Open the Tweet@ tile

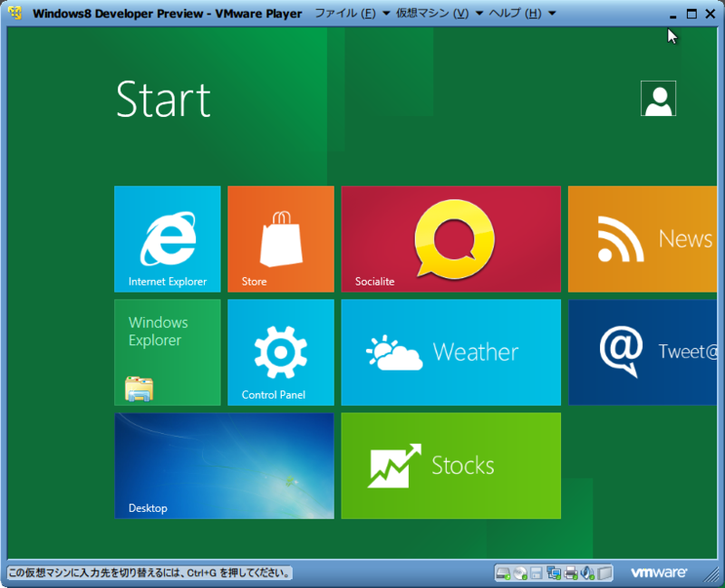point(643,352)
